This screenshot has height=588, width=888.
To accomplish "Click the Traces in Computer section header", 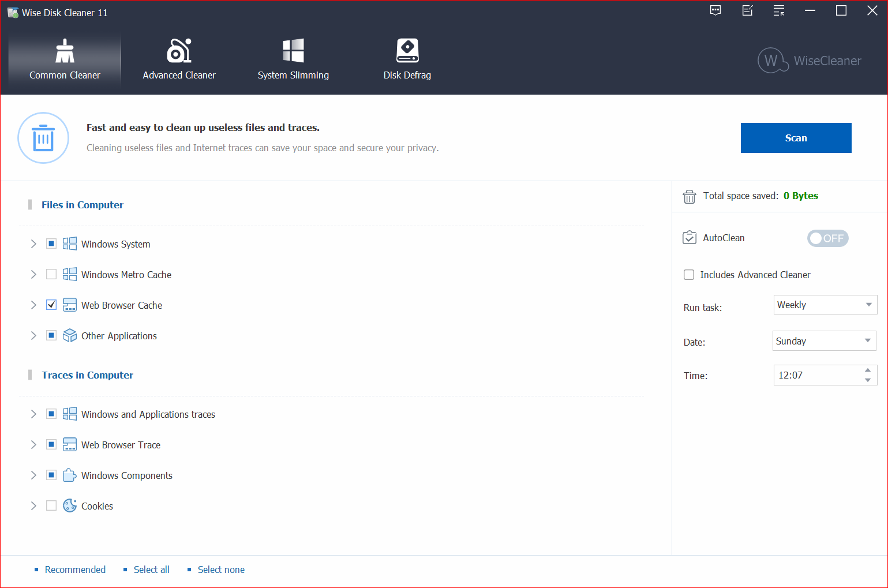I will tap(87, 375).
